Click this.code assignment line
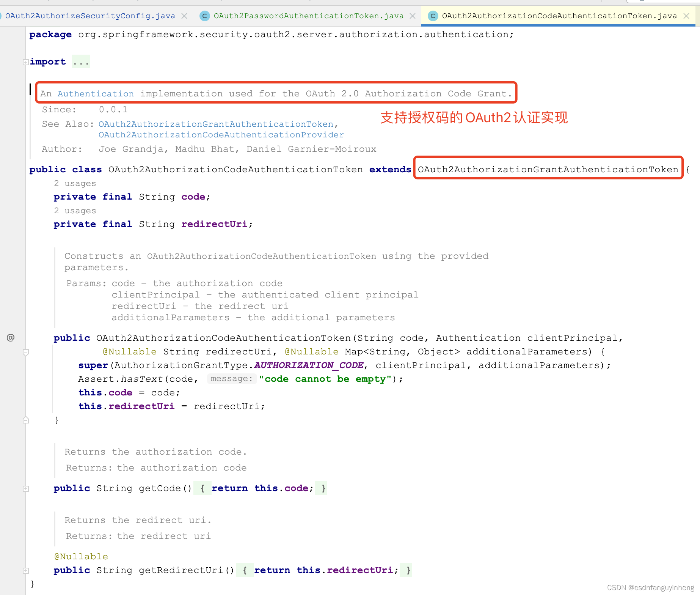The image size is (700, 595). pos(129,393)
